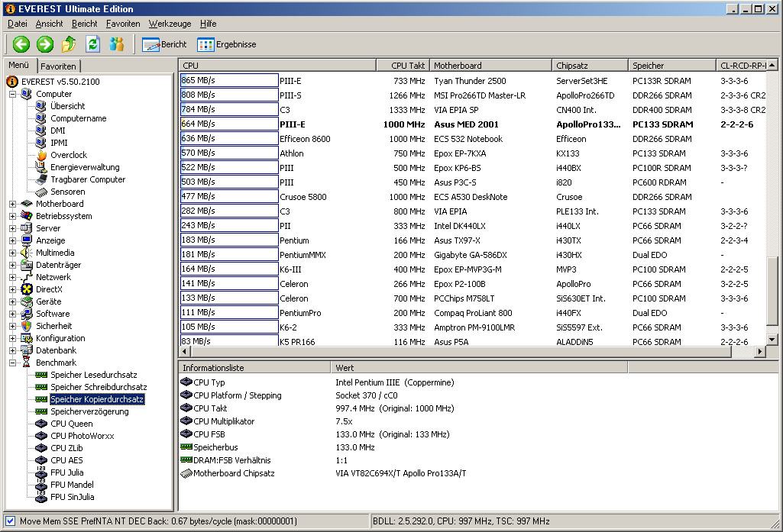This screenshot has height=532, width=783.
Task: Collapse the Computer tree node
Action: tap(13, 94)
